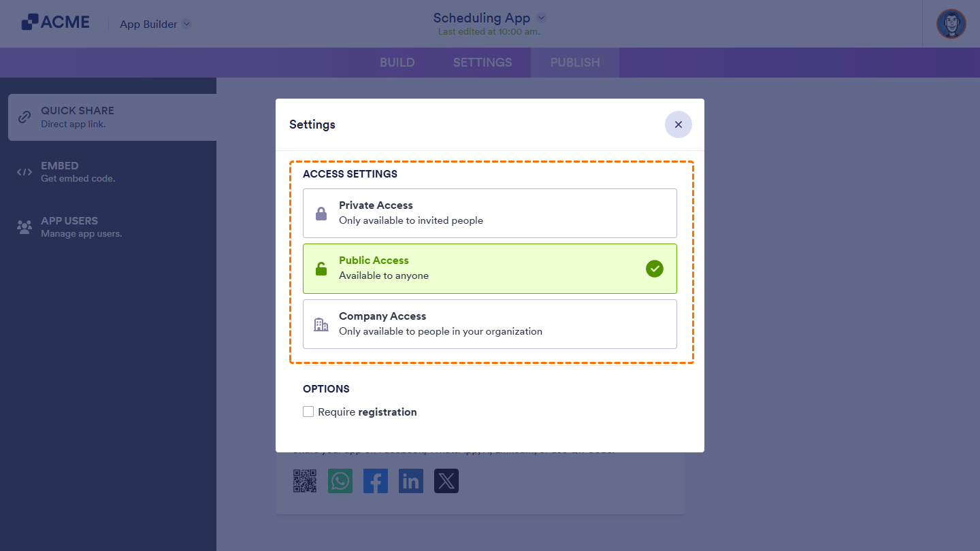Click the Facebook share icon

pyautogui.click(x=376, y=481)
